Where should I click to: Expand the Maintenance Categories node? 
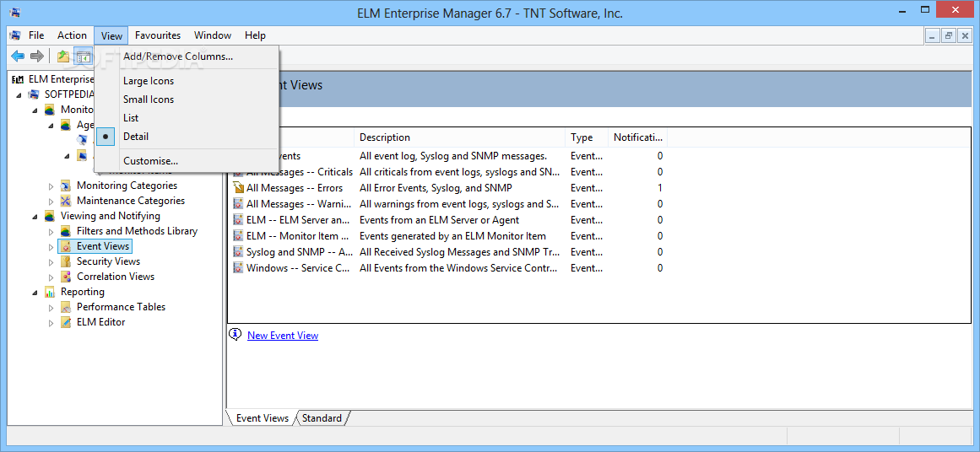(51, 201)
